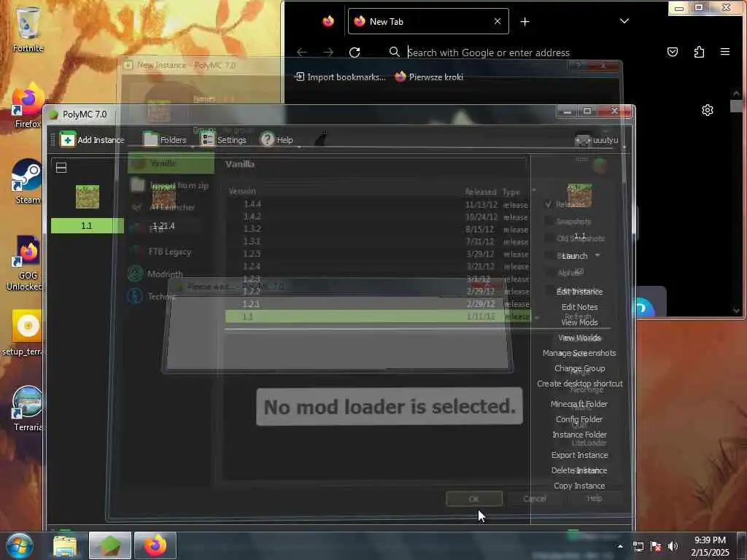Click Firefox scrollbar down arrow
Image resolution: width=747 pixels, height=560 pixels.
click(x=736, y=311)
